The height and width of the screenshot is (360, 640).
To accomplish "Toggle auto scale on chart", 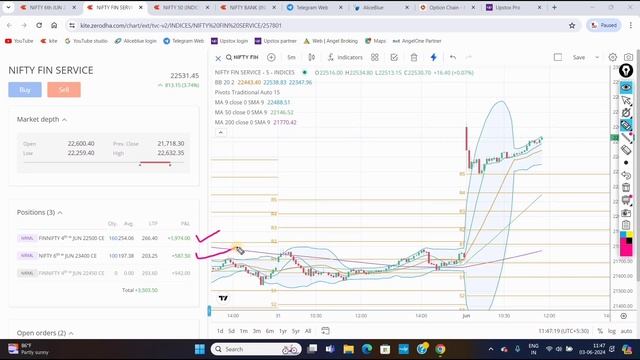I will coord(627,331).
